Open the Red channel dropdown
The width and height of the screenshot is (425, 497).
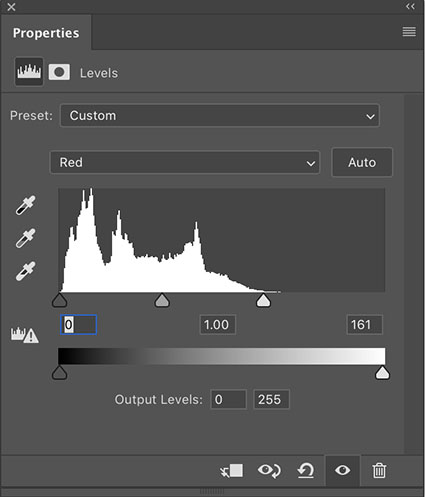pos(185,162)
